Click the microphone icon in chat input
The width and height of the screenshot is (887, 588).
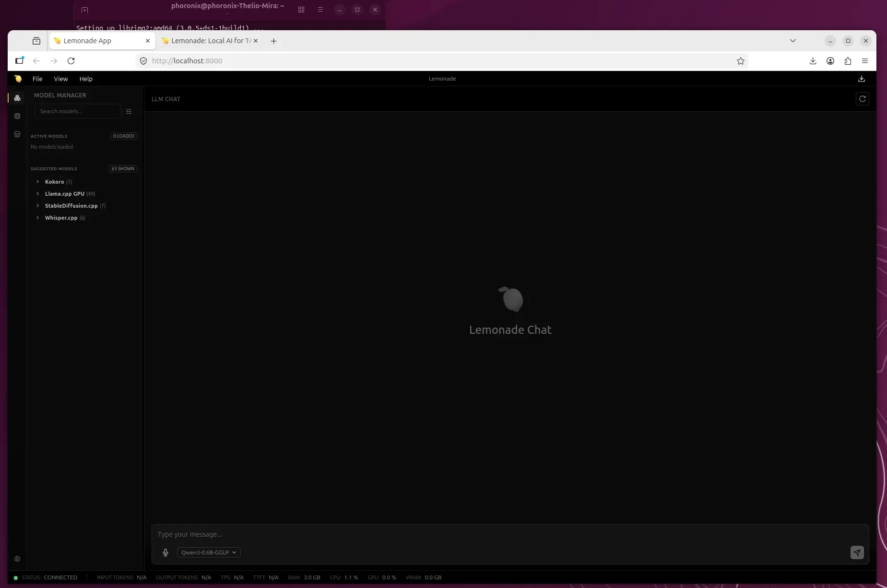(166, 553)
